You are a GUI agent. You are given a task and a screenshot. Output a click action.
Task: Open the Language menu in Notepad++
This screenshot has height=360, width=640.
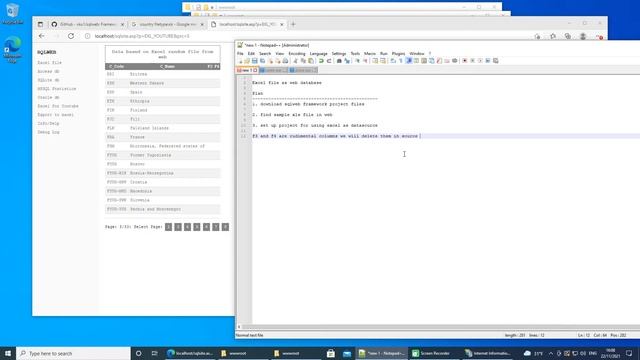[318, 53]
